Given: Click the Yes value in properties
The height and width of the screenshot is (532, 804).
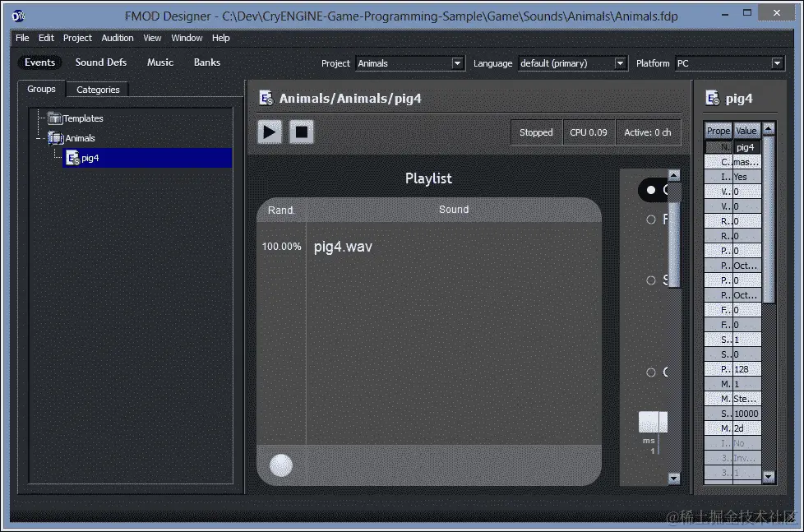Looking at the screenshot, I should tap(746, 177).
